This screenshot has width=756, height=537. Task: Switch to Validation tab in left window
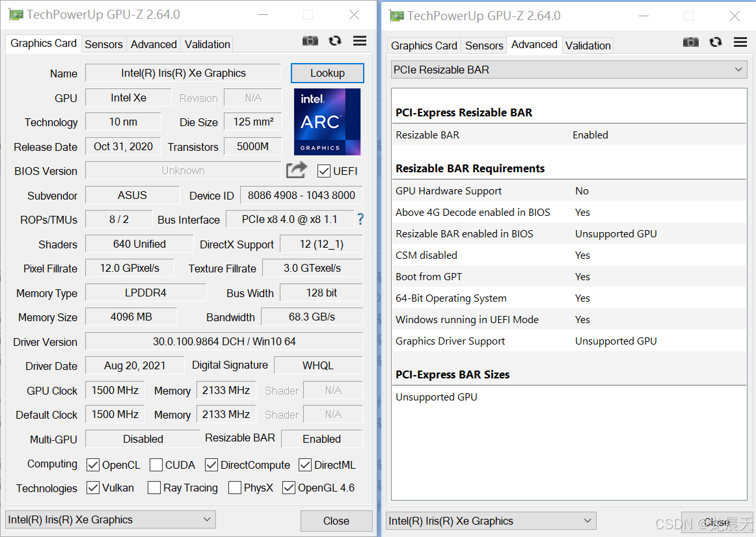coord(208,44)
